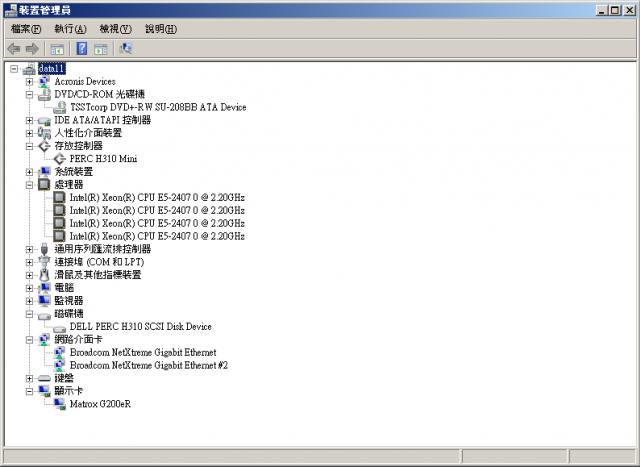Click the Matrox G200eR device icon
640x467 pixels.
point(60,404)
